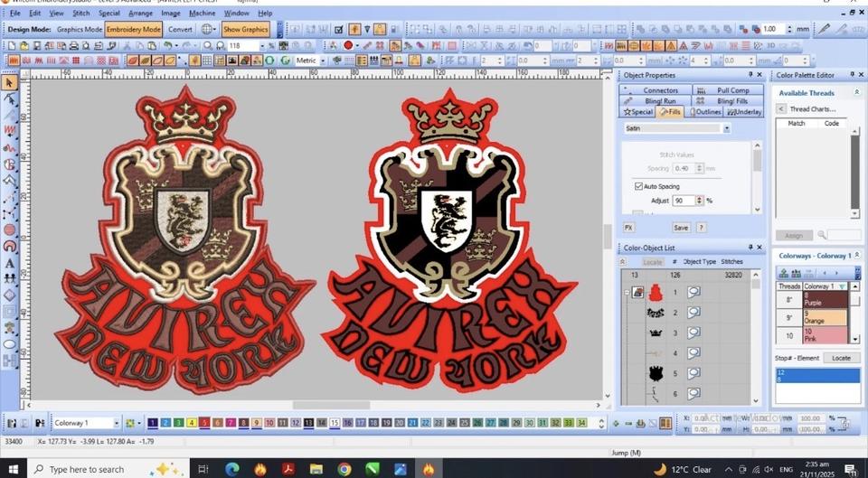Click the Zoom magnifier icon left of 118
The width and height of the screenshot is (868, 478).
pyautogui.click(x=208, y=45)
